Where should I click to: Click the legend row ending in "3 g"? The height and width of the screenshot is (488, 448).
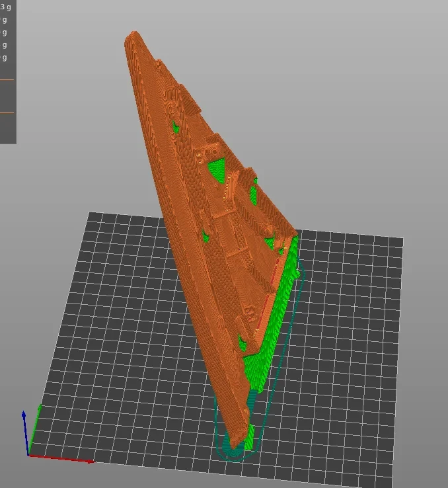tap(6, 7)
